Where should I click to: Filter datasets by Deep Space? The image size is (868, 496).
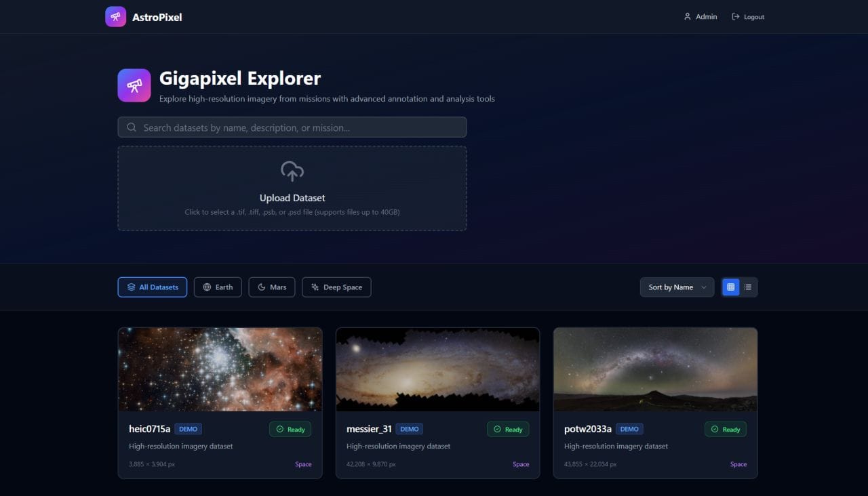click(336, 287)
